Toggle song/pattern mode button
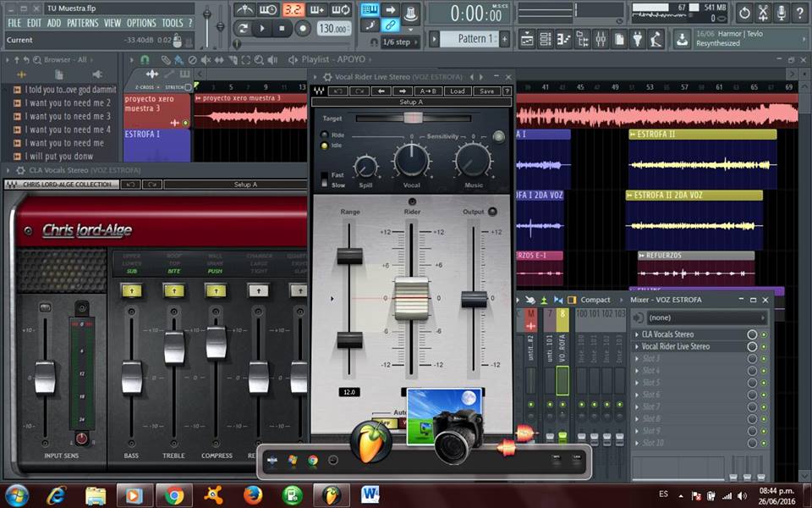 point(243,28)
